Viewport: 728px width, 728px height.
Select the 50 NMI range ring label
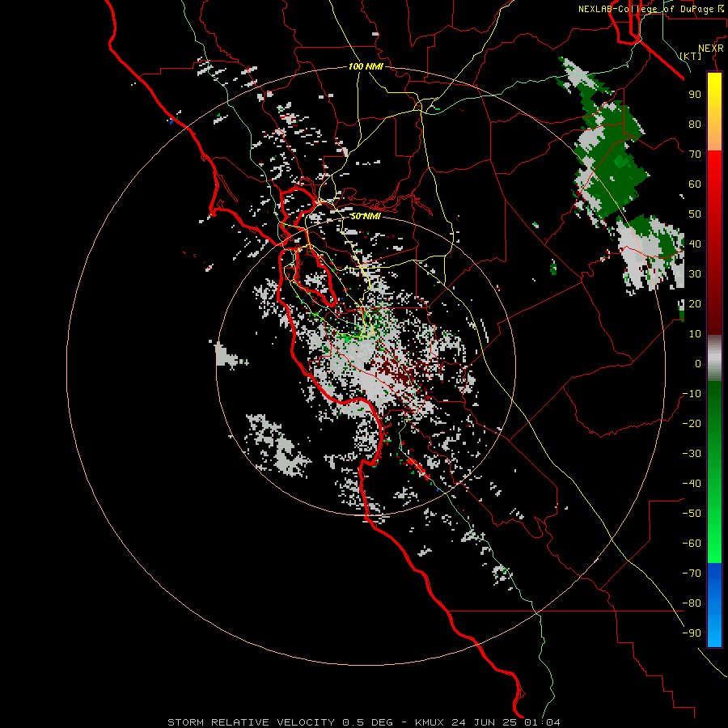click(x=366, y=216)
